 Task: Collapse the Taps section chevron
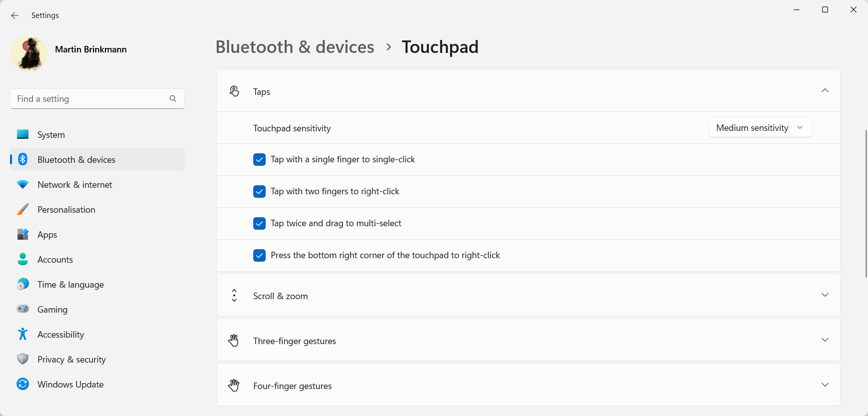pos(825,90)
